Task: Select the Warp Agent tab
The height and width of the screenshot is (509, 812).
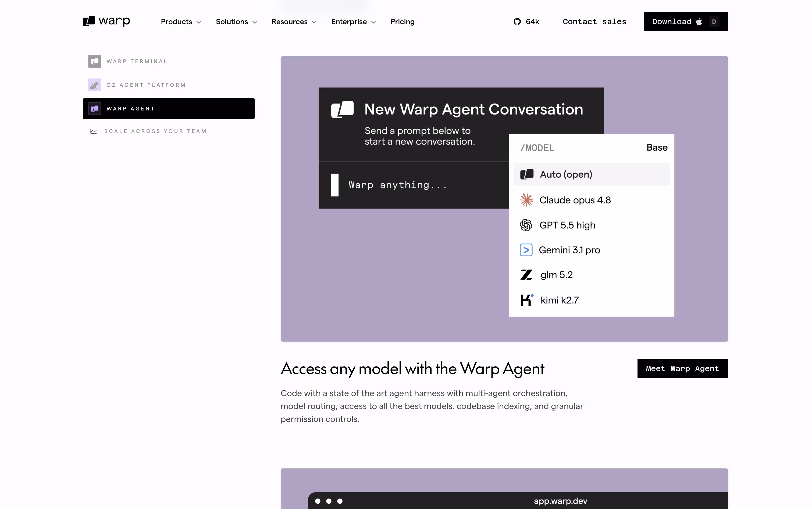Action: coord(169,108)
